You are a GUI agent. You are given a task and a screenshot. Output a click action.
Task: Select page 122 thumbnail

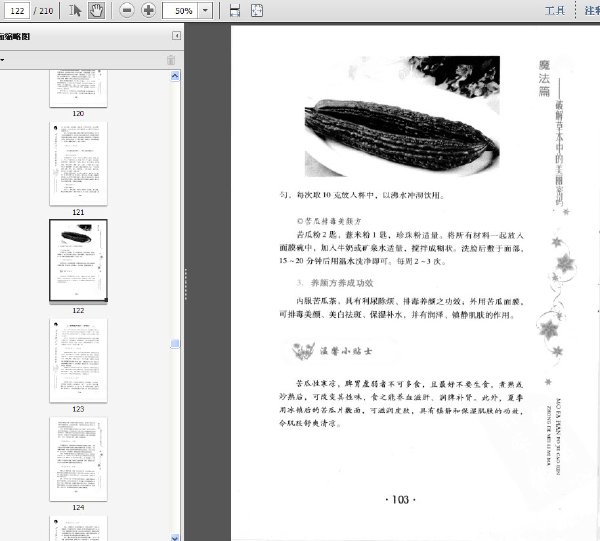click(x=78, y=261)
